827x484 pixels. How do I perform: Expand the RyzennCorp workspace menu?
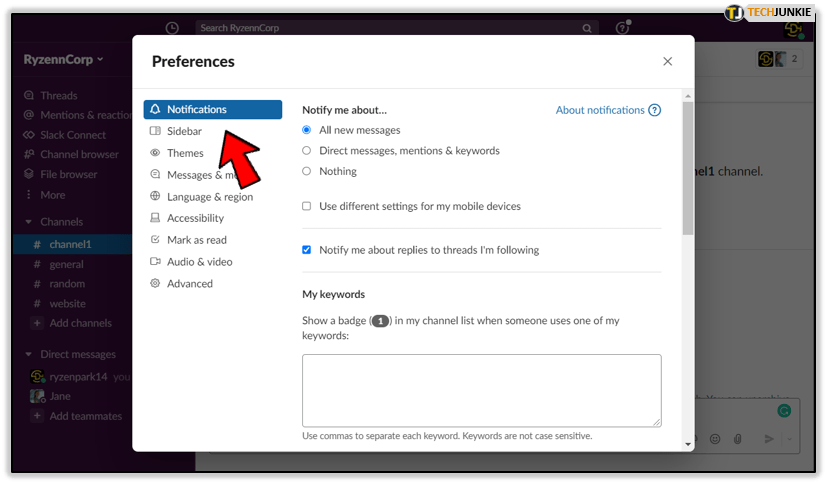point(64,60)
